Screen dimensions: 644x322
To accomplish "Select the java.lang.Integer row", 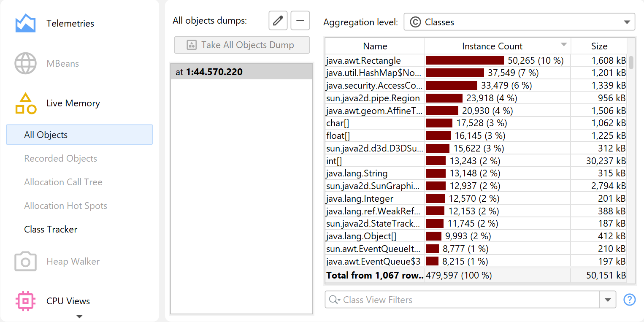I will pos(476,198).
